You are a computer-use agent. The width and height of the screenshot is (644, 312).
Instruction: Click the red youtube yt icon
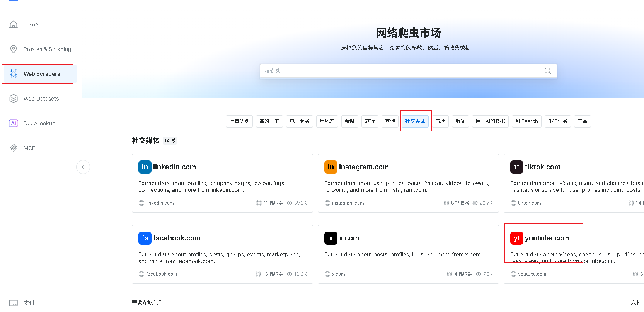(x=517, y=238)
